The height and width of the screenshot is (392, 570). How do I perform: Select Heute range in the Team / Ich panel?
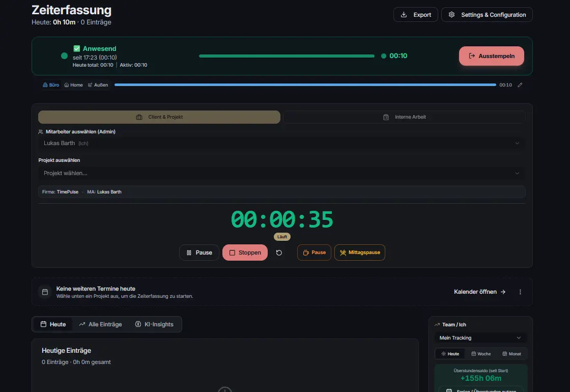tap(450, 354)
